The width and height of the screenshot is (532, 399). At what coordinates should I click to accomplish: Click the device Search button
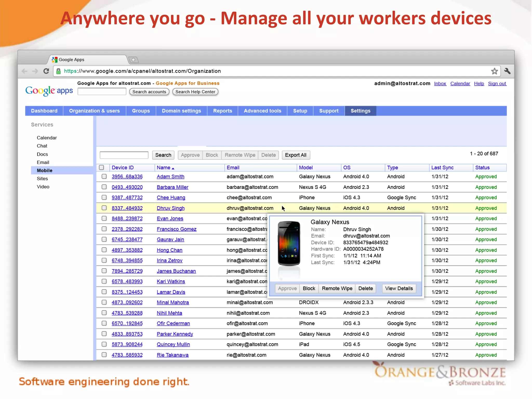point(163,155)
